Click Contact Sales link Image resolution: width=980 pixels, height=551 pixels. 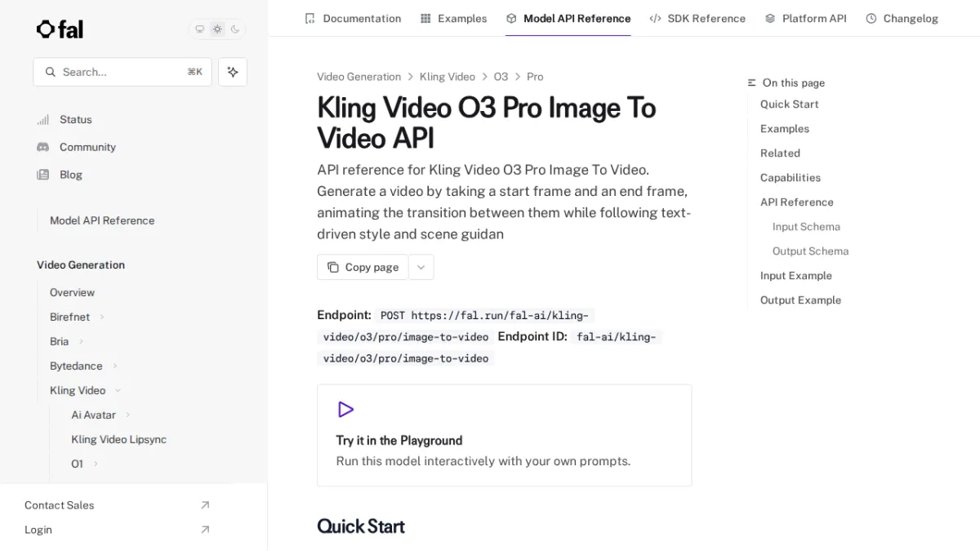59,505
